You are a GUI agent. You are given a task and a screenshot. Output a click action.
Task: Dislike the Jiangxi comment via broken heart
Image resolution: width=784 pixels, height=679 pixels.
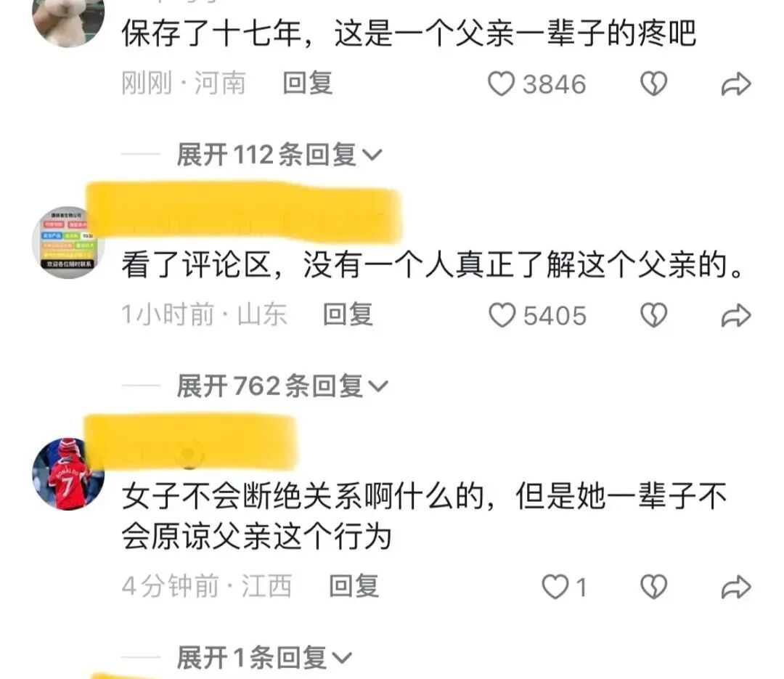point(653,587)
